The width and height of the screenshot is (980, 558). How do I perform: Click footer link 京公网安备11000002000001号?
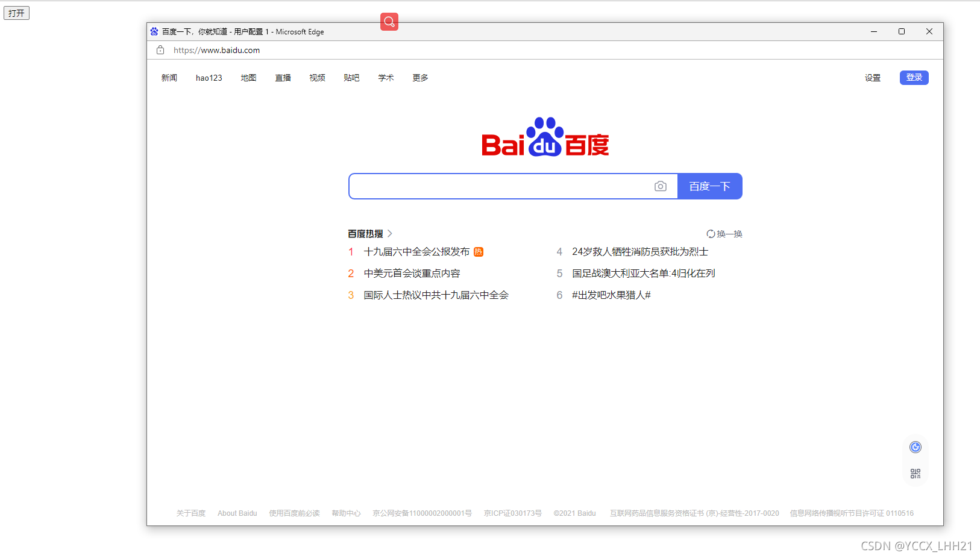[422, 513]
